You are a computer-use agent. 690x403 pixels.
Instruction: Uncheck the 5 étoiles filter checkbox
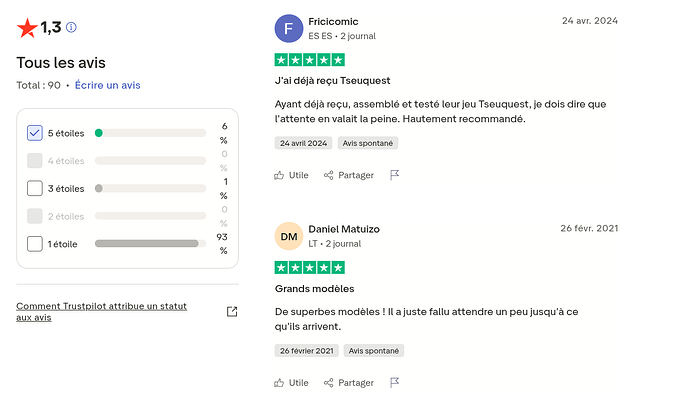point(35,133)
